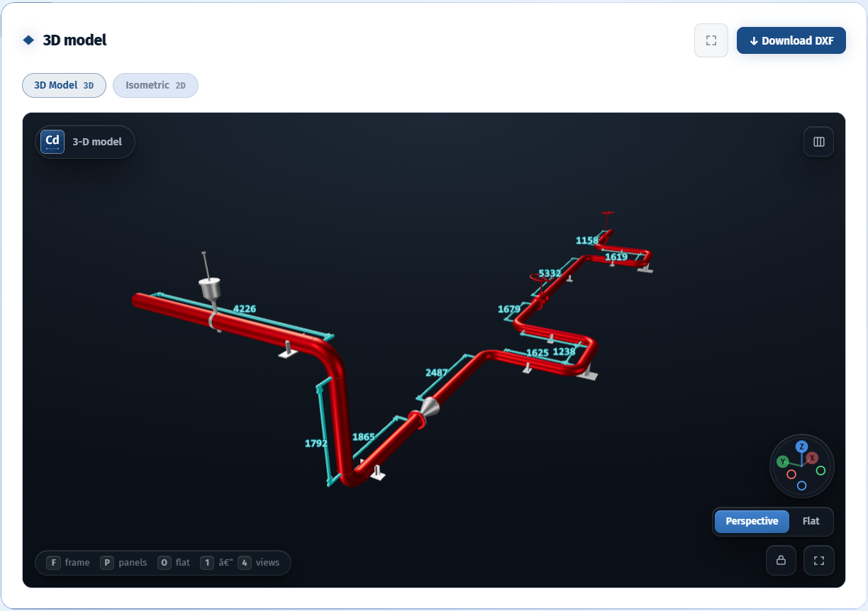Expand the 3D model section to fullscreen

tap(711, 40)
